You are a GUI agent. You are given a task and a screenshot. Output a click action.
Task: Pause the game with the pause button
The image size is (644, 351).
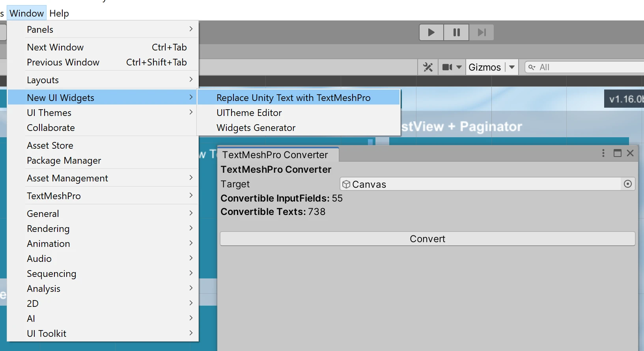456,32
